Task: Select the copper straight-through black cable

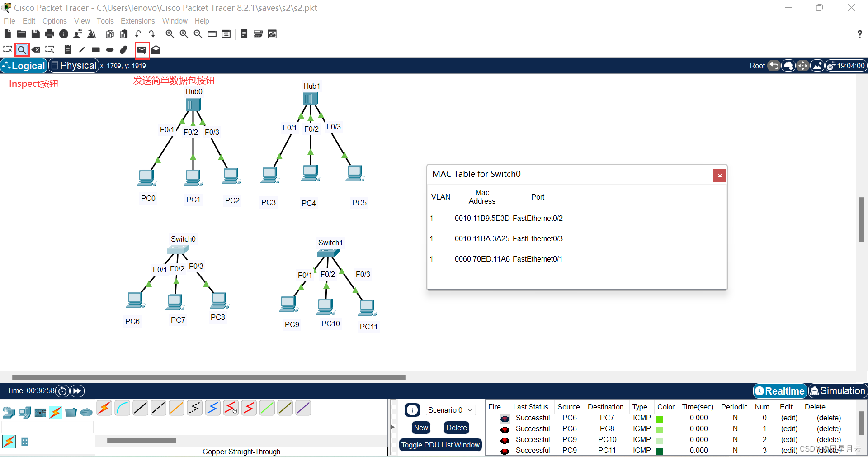Action: point(141,408)
